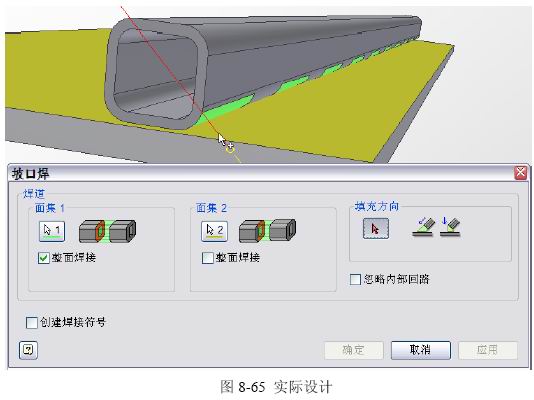Click the 应用 button
The width and height of the screenshot is (534, 400).
pyautogui.click(x=488, y=350)
